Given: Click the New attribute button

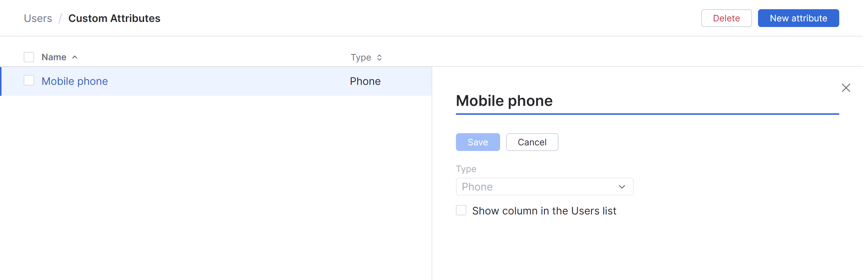Looking at the screenshot, I should (798, 18).
